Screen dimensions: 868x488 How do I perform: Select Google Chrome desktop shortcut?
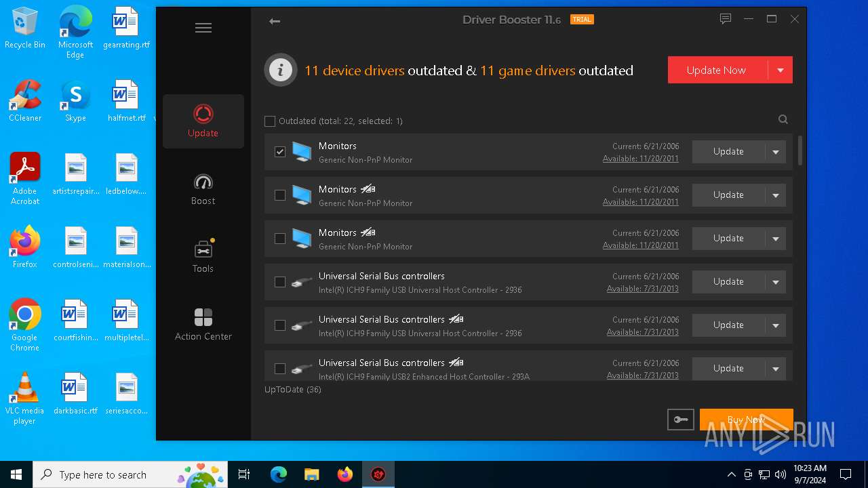pyautogui.click(x=25, y=325)
